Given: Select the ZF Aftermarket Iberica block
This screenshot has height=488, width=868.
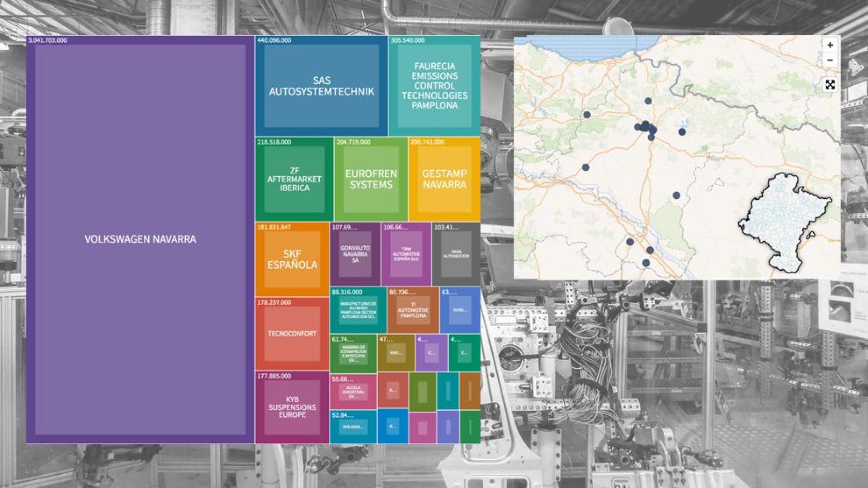Looking at the screenshot, I should pyautogui.click(x=292, y=179).
